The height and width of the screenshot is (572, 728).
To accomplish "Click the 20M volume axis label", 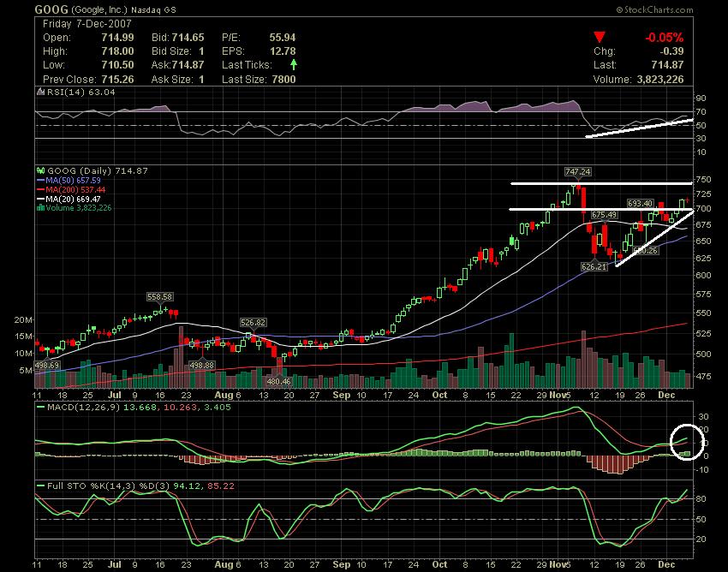I will [24, 320].
